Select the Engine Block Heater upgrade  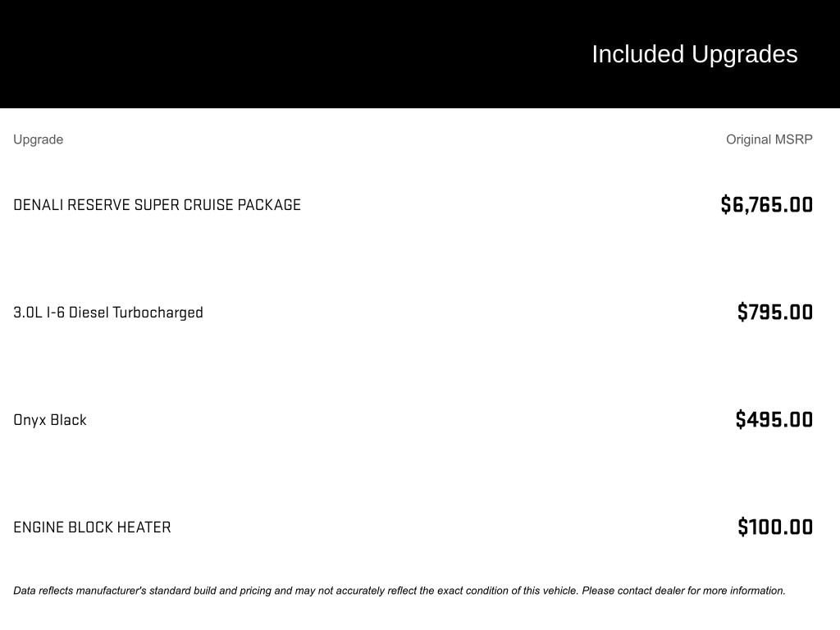point(92,527)
